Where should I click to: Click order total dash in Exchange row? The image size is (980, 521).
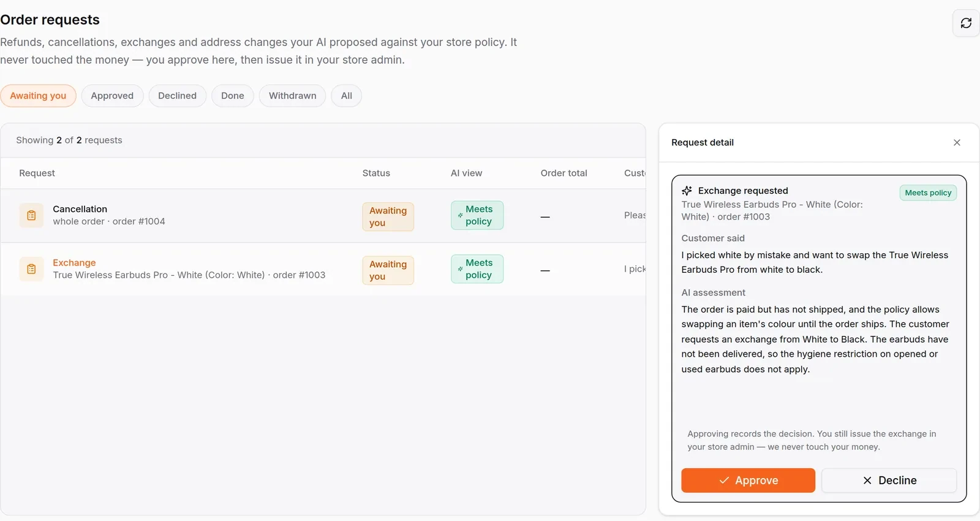[545, 270]
